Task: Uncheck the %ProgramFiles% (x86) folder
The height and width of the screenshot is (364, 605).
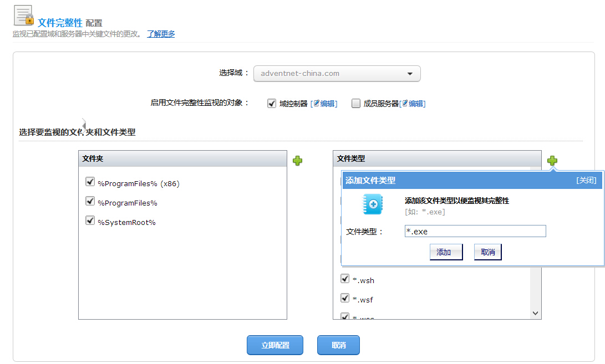Action: pyautogui.click(x=90, y=182)
